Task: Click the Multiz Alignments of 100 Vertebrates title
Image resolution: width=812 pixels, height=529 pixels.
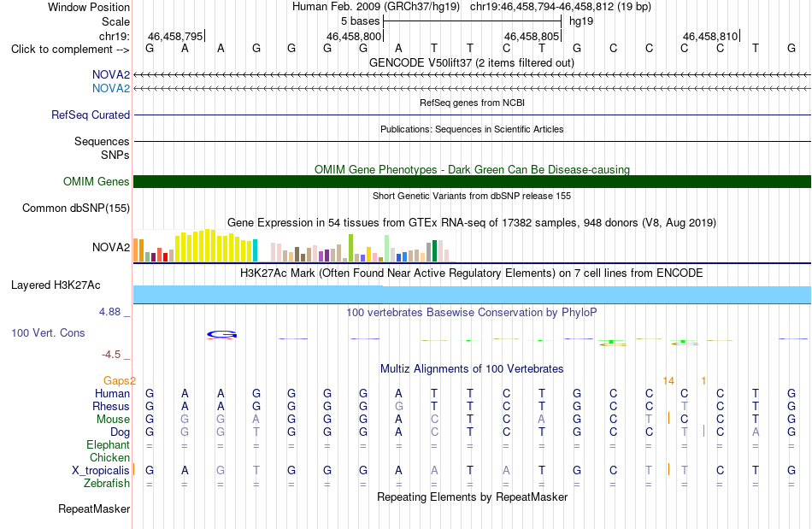Action: click(x=472, y=369)
